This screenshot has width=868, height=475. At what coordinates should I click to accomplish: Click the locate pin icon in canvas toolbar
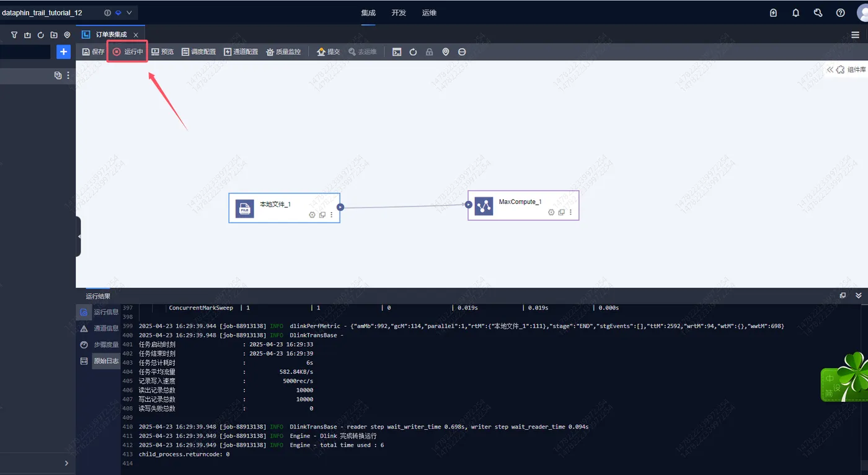[445, 52]
